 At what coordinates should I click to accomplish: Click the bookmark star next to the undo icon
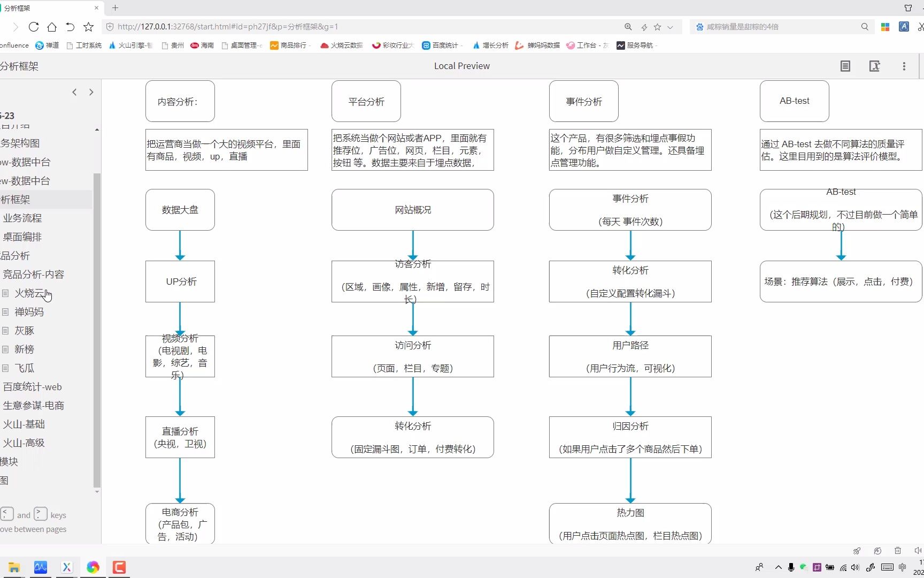89,27
